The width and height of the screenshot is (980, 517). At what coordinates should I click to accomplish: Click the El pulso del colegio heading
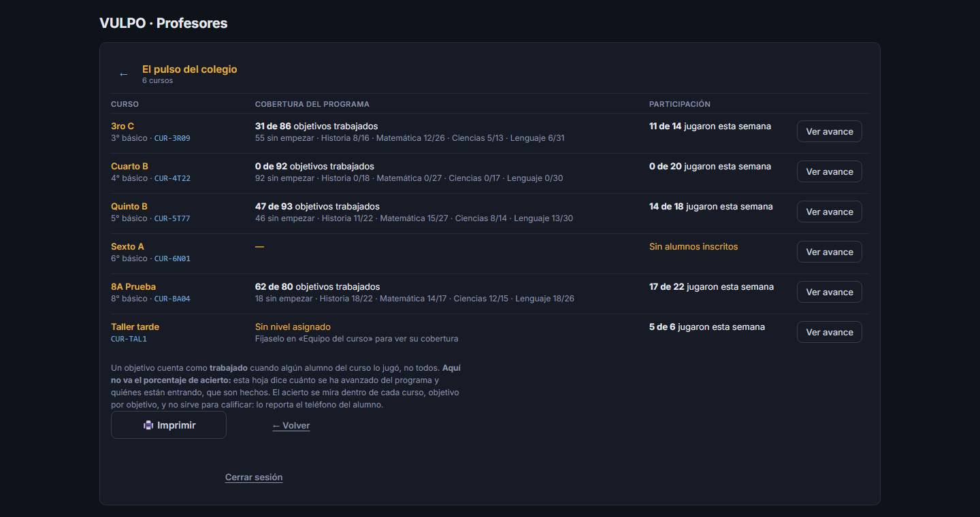[190, 69]
